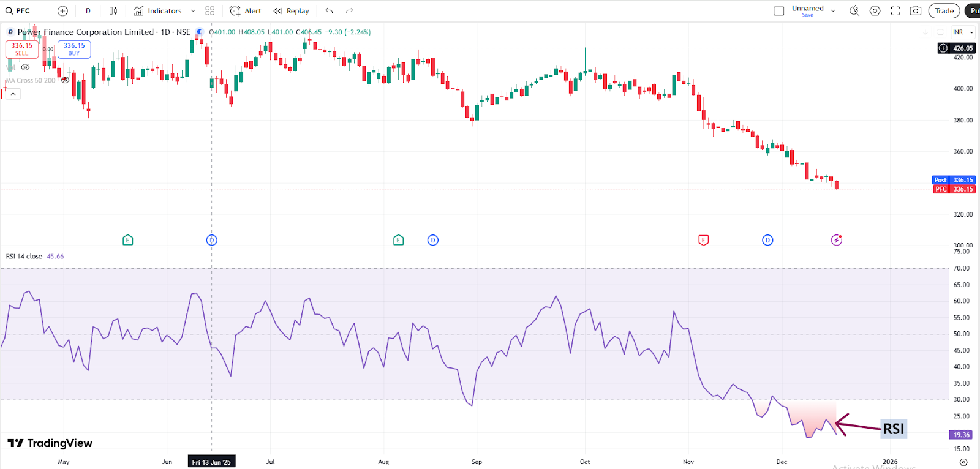Collapse the indicator legend with chevron

(13, 94)
